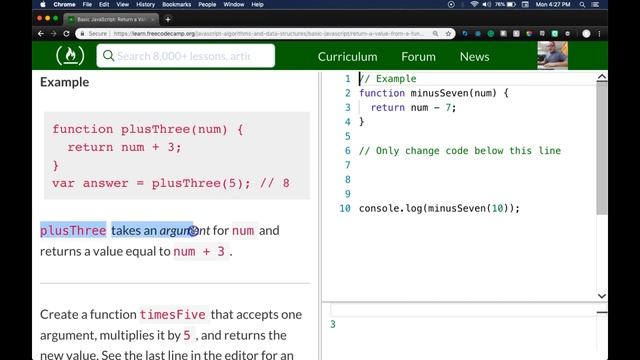Click the green circular extension icon
Image resolution: width=640 pixels, height=360 pixels.
(x=491, y=34)
